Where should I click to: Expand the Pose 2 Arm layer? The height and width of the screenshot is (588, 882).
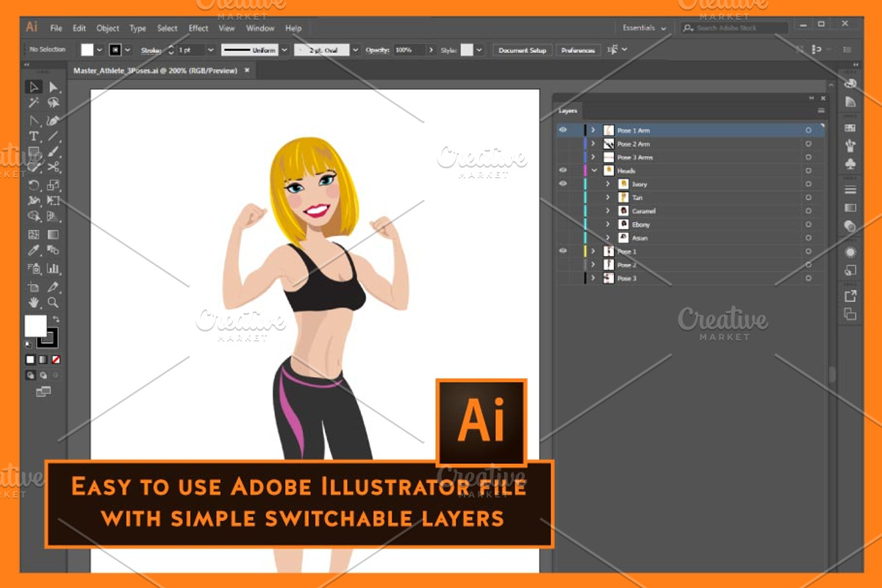pyautogui.click(x=593, y=144)
